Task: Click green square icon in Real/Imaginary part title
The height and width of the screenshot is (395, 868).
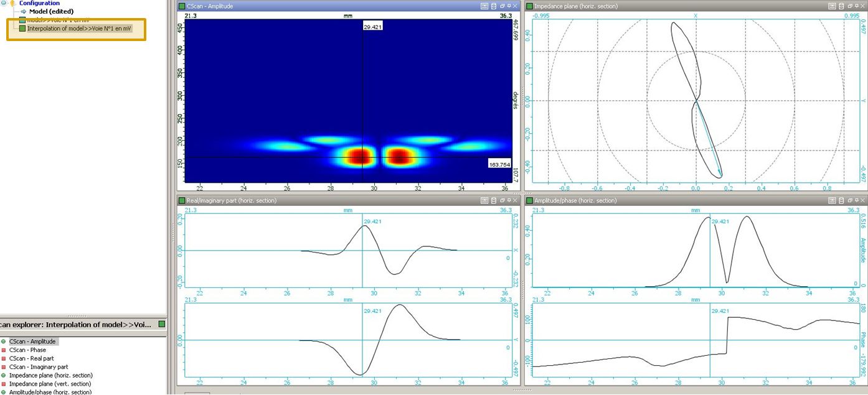Action: tap(181, 200)
